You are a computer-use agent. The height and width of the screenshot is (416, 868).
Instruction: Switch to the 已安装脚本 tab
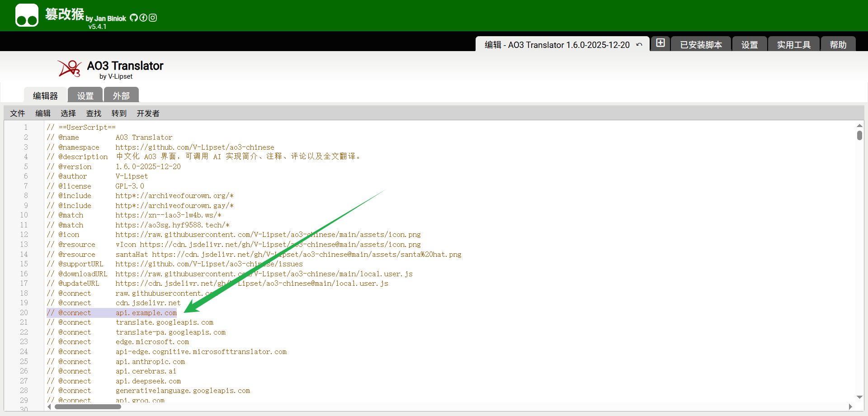point(701,45)
